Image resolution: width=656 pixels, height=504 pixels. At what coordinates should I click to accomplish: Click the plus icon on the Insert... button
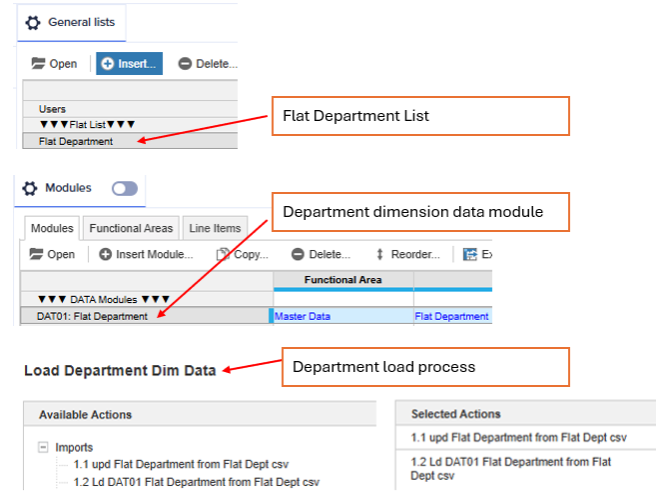[x=108, y=64]
